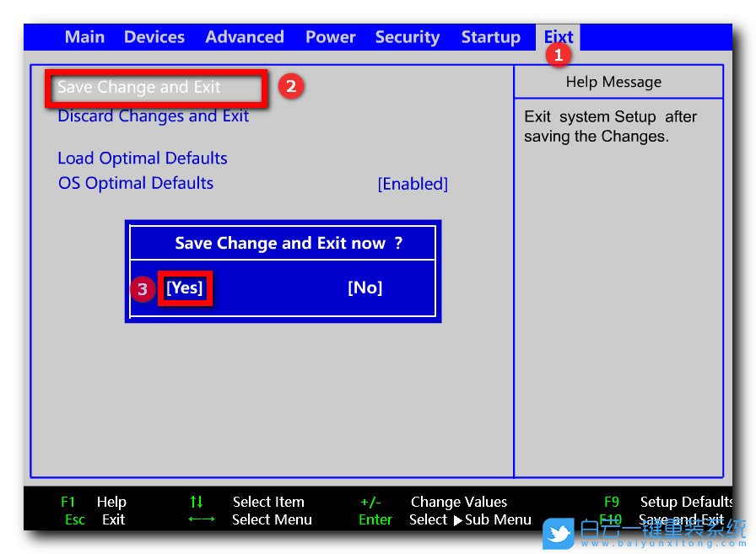Click the red step 2 marker

(x=291, y=86)
